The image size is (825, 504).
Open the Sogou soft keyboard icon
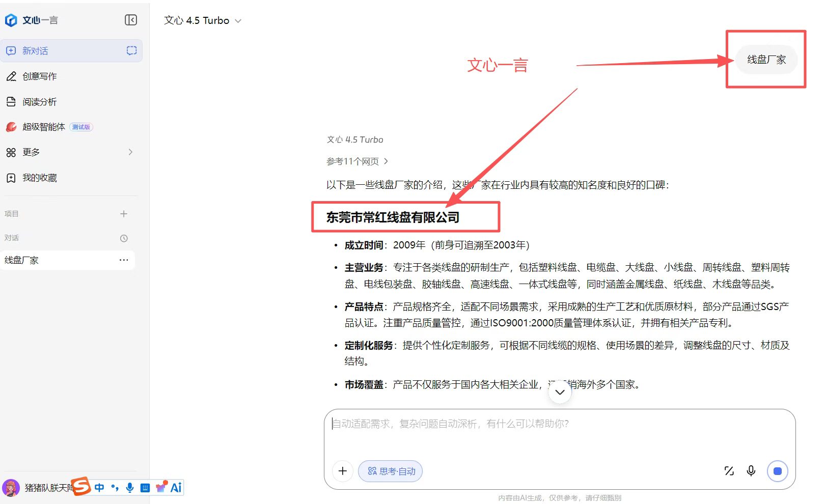click(x=145, y=488)
